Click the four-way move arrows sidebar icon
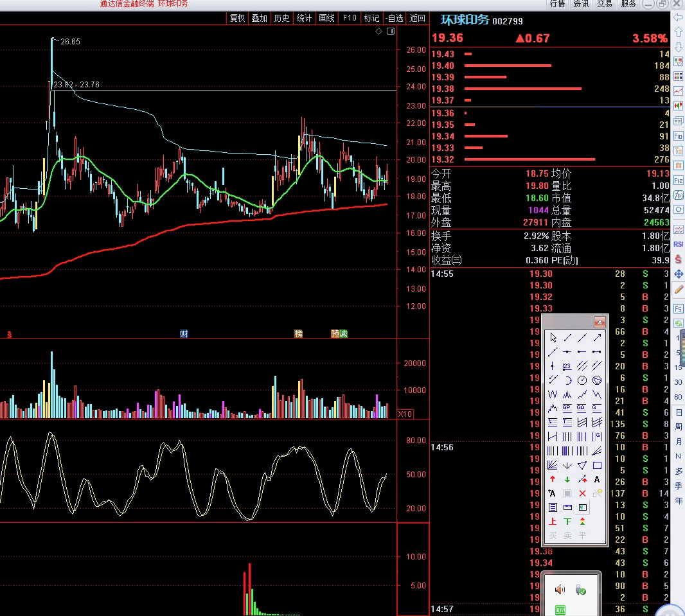Screen dimensions: 685x616 [x=678, y=274]
